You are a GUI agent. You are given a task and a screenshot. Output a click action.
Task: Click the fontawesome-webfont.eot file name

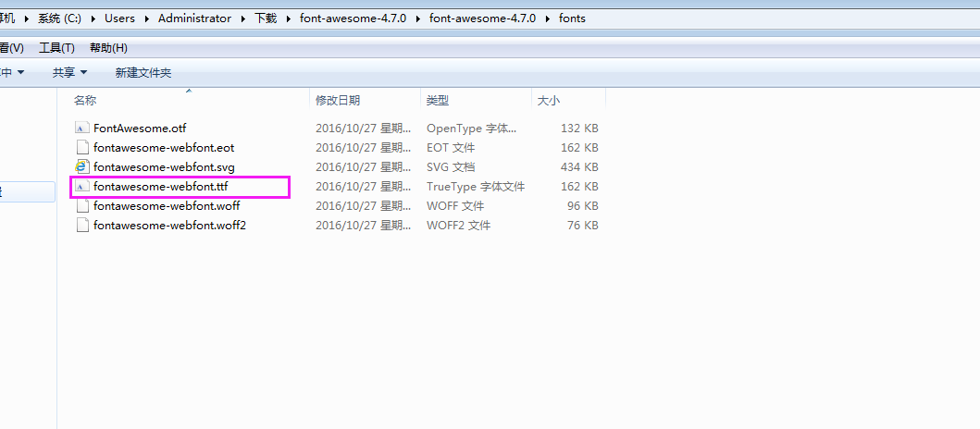[x=164, y=147]
